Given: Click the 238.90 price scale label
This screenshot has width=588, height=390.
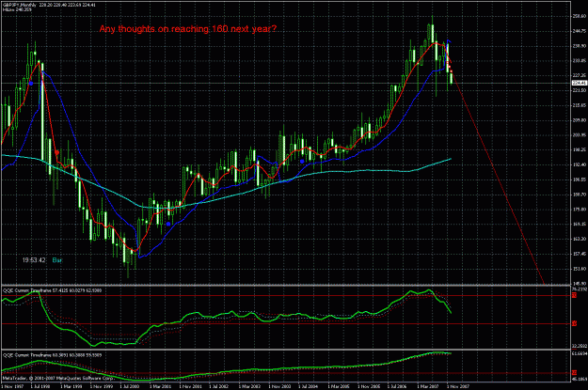Looking at the screenshot, I should (x=580, y=46).
